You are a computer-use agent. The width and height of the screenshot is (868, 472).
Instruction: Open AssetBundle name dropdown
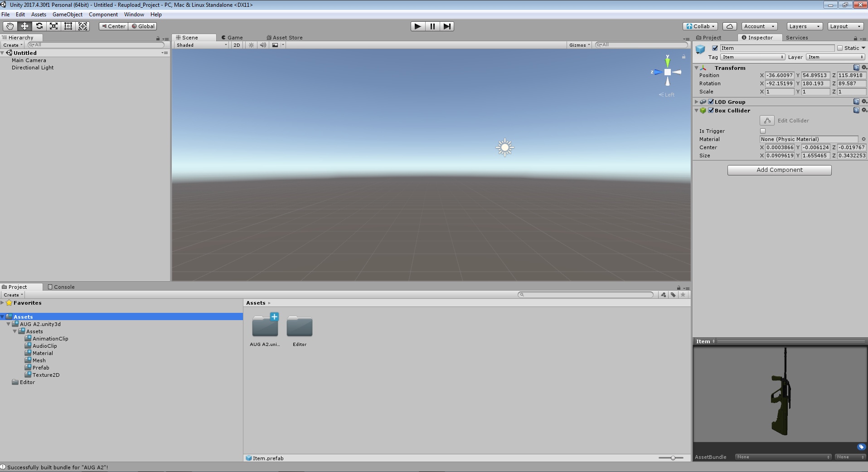[x=783, y=457]
